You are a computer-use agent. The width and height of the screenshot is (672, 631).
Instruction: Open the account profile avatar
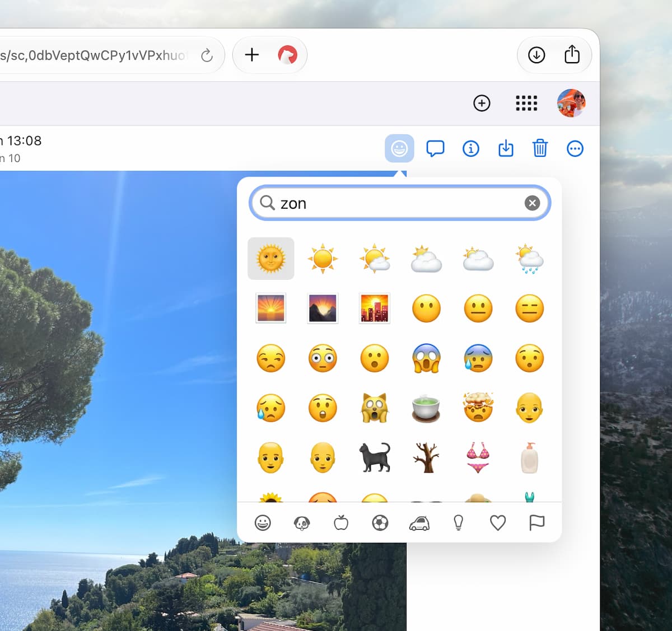coord(571,103)
